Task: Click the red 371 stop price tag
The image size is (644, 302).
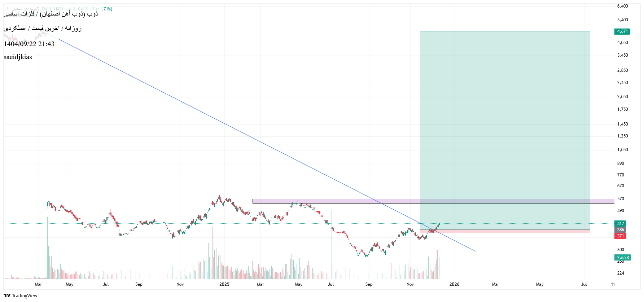Action: coord(620,236)
